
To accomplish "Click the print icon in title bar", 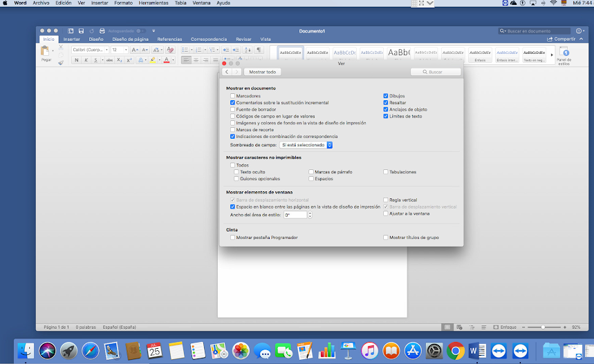I will (x=102, y=31).
